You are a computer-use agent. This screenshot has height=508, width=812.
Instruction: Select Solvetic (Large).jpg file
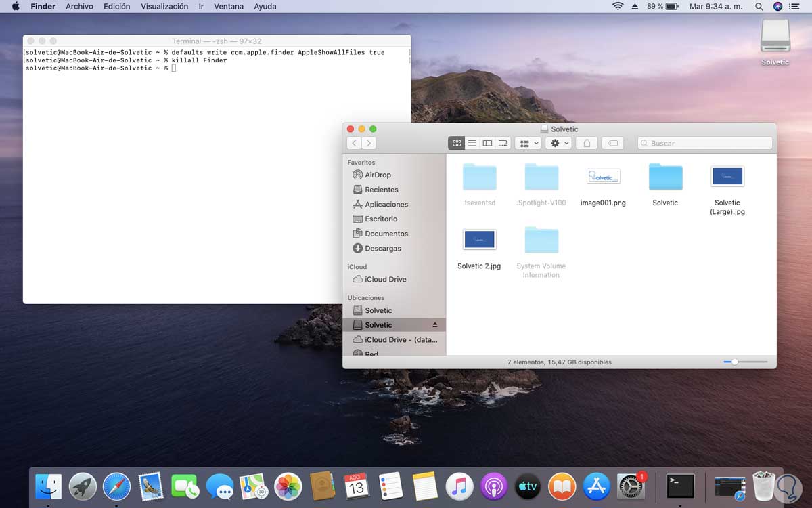click(727, 189)
